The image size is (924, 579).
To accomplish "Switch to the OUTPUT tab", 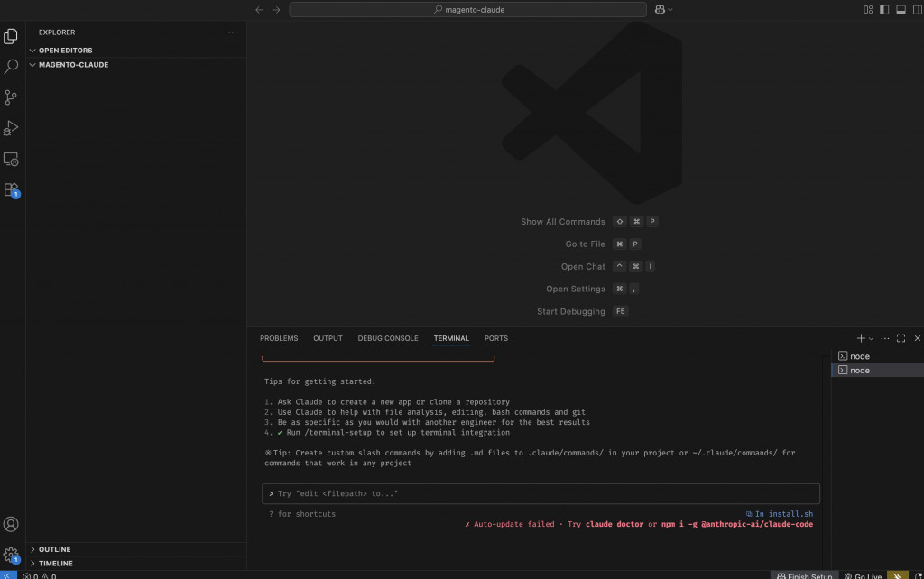I will coord(328,338).
